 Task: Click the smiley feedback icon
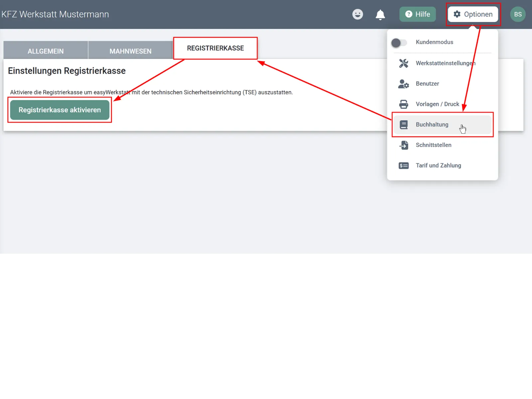[357, 14]
